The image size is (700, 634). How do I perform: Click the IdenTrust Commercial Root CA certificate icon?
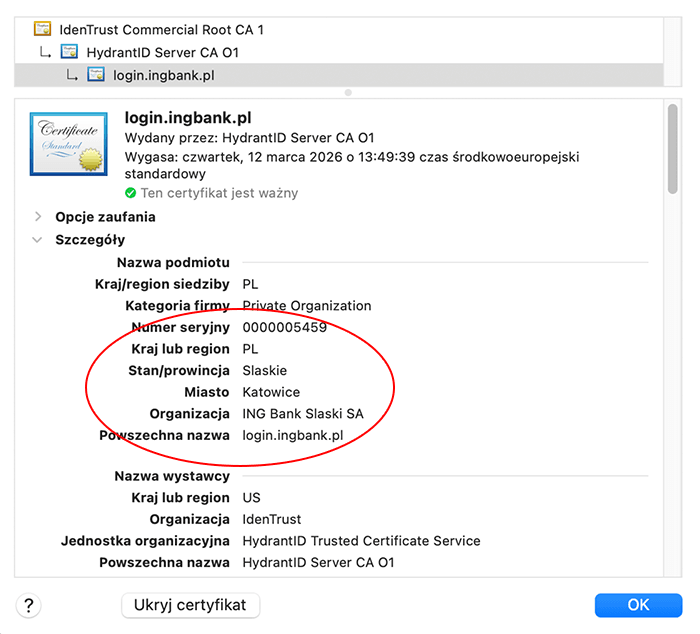[x=43, y=30]
